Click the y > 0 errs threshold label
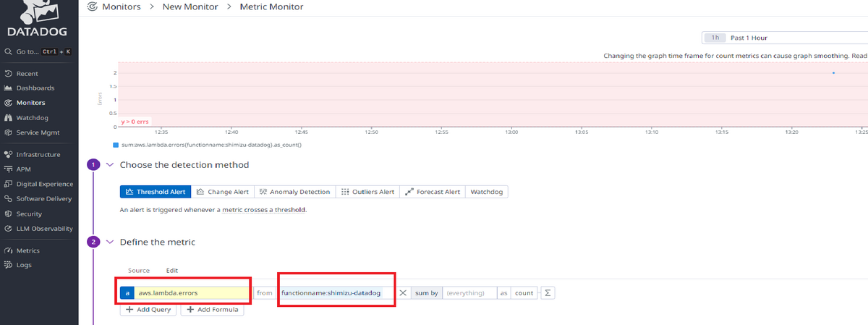The width and height of the screenshot is (868, 325). (x=135, y=122)
